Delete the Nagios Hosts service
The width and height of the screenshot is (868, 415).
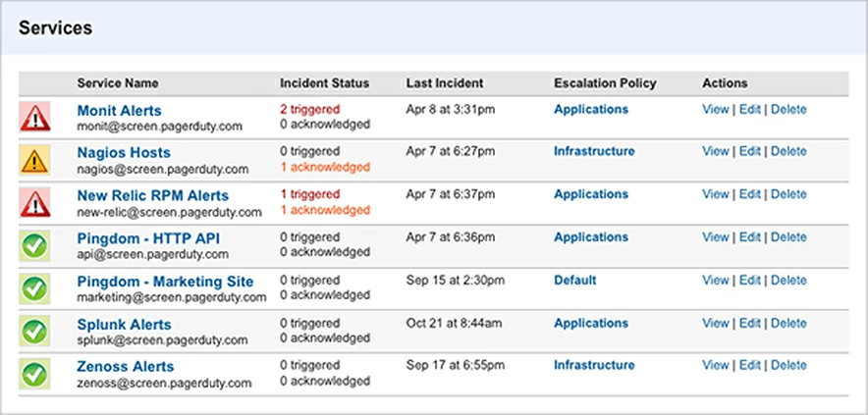coord(788,151)
